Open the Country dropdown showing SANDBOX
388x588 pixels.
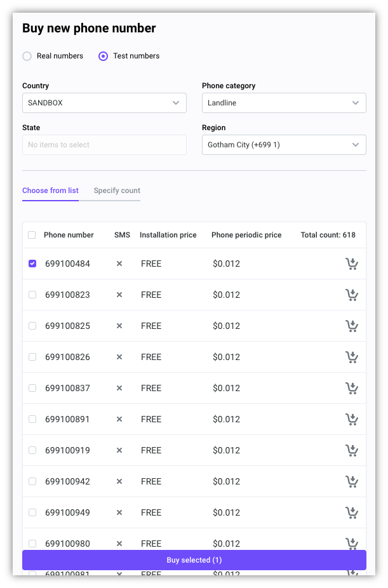[x=104, y=103]
